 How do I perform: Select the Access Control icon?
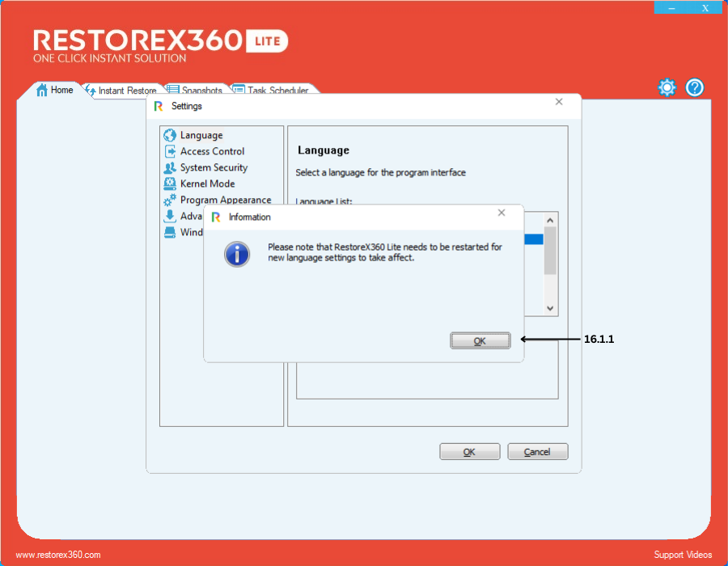click(x=170, y=152)
